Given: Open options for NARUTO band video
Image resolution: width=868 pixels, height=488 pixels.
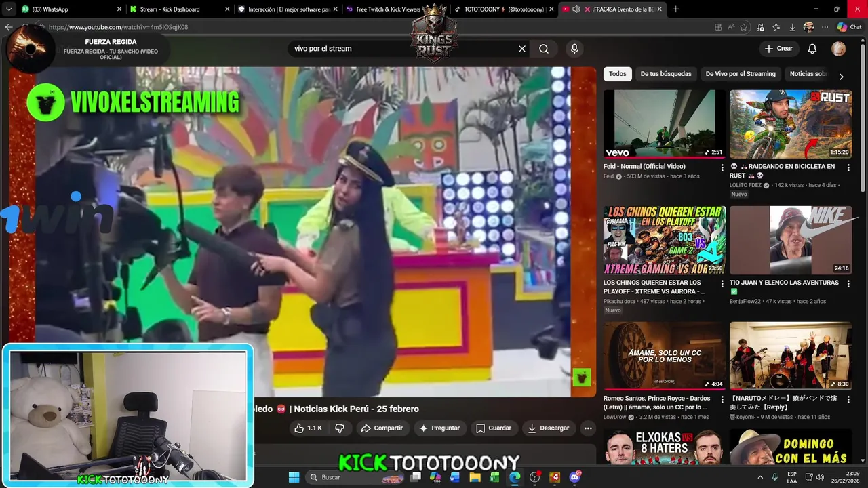Looking at the screenshot, I should pos(848,399).
